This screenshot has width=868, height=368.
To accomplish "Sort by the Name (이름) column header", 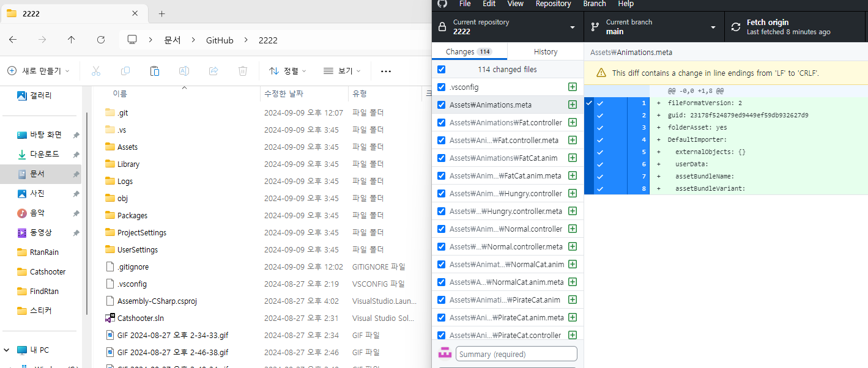I will click(120, 94).
